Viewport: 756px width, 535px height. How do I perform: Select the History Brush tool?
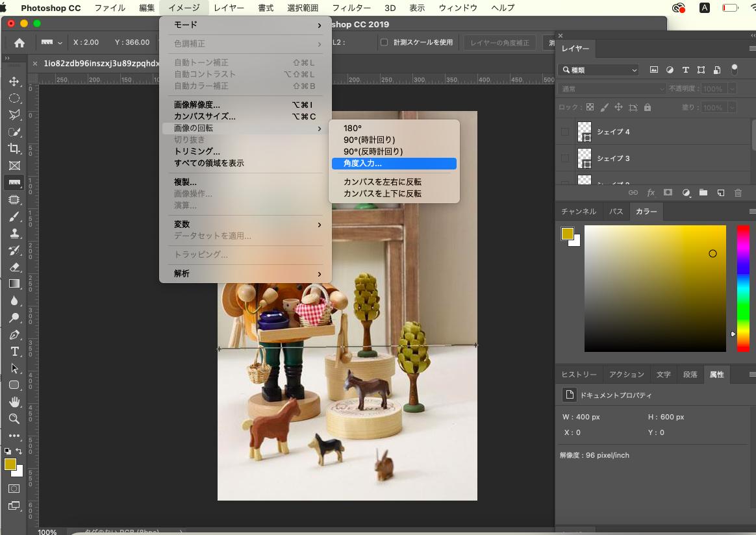(14, 250)
